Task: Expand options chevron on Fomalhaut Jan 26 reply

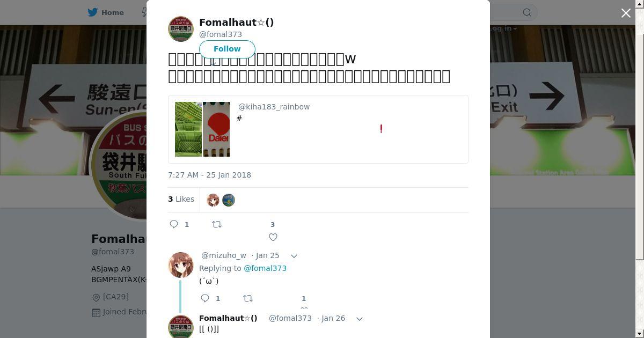Action: (x=359, y=319)
